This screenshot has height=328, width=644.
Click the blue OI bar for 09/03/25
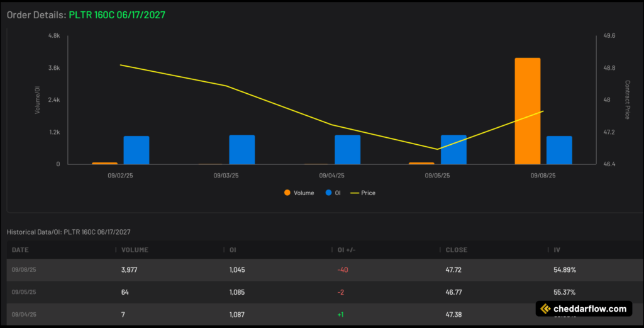click(x=242, y=150)
